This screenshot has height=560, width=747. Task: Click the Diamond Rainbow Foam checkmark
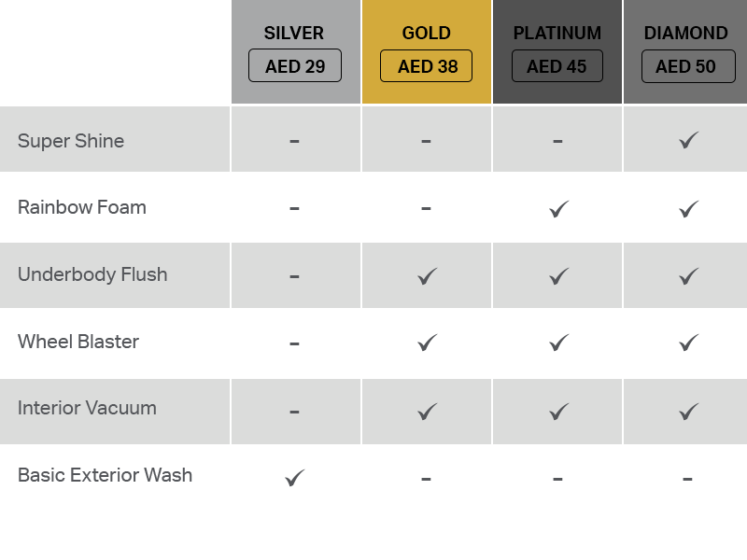(689, 208)
